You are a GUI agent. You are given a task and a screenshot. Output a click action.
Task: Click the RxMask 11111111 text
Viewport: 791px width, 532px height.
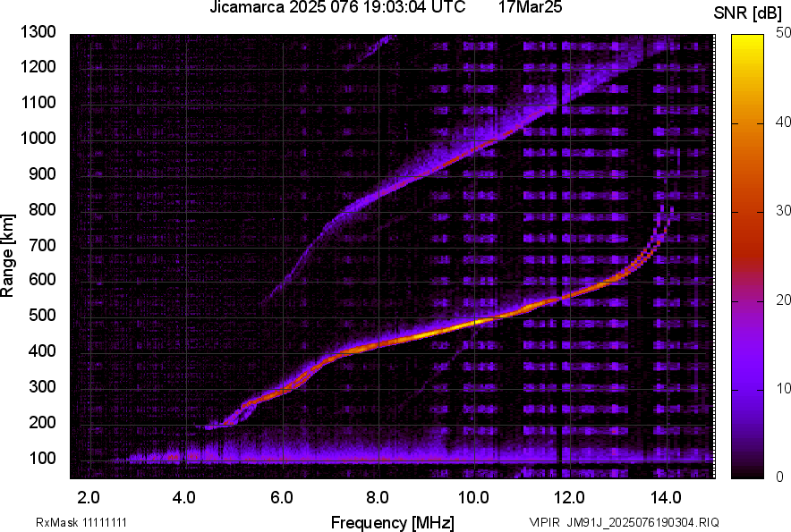pyautogui.click(x=81, y=522)
